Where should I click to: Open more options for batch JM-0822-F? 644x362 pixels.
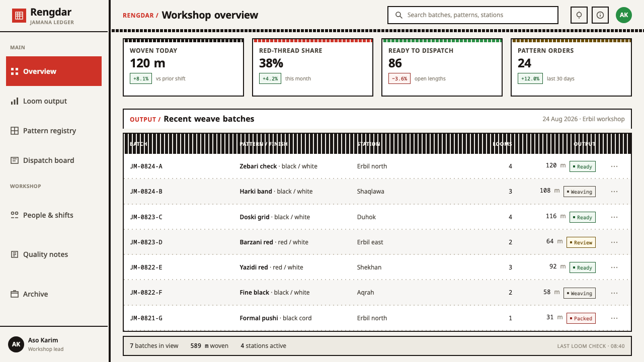pyautogui.click(x=614, y=293)
